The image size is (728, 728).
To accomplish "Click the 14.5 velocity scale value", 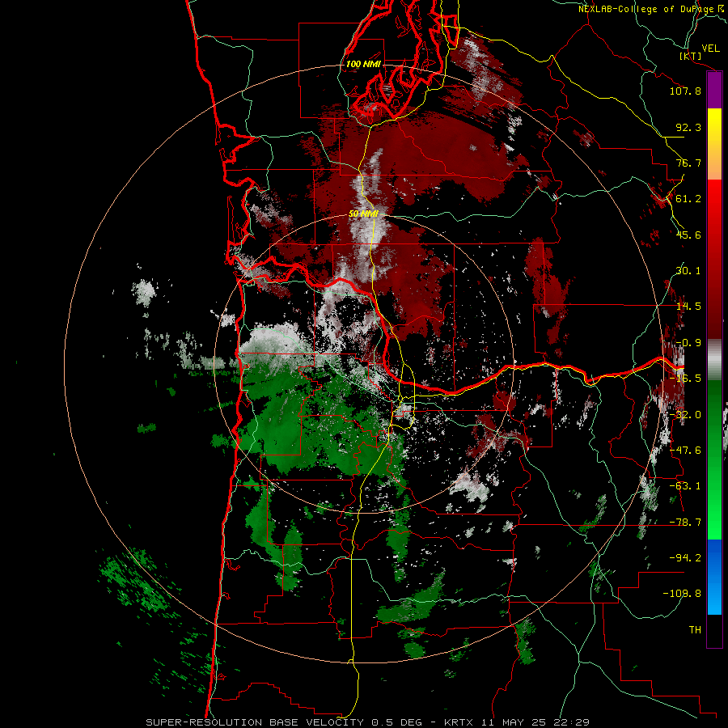I will point(688,307).
